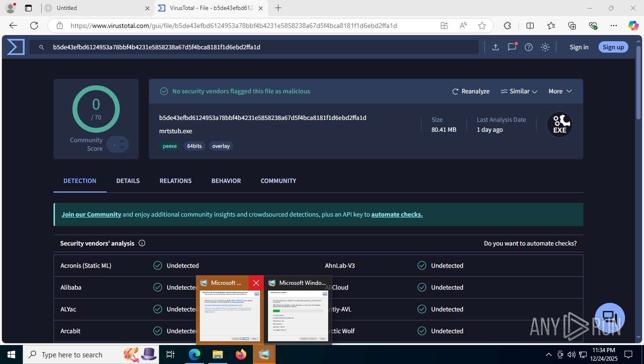Go back with browser back arrow
The height and width of the screenshot is (364, 644).
tap(13, 26)
